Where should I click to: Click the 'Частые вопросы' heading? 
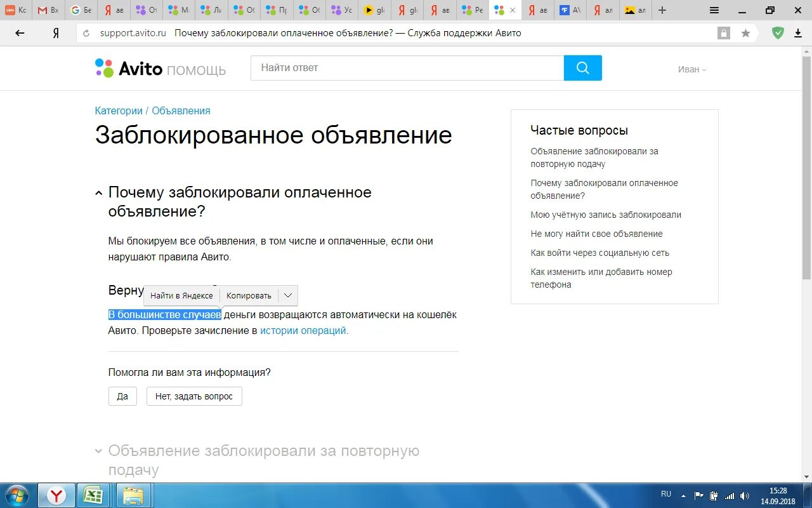coord(579,130)
